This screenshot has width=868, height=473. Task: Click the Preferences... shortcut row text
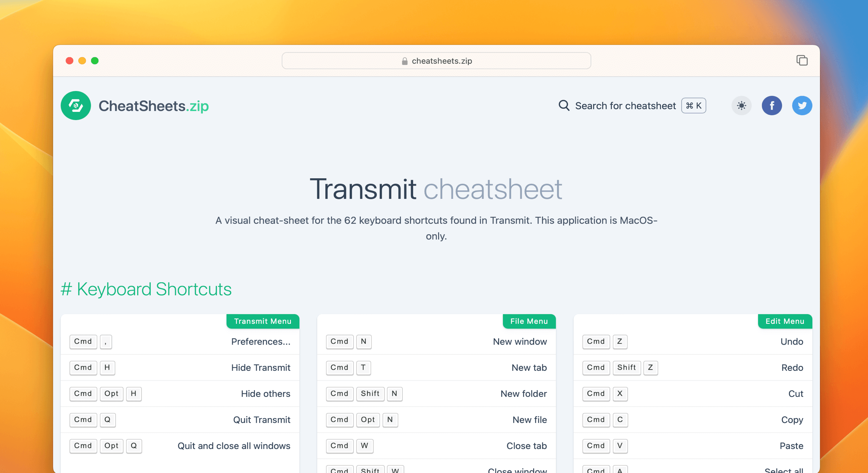coord(261,342)
